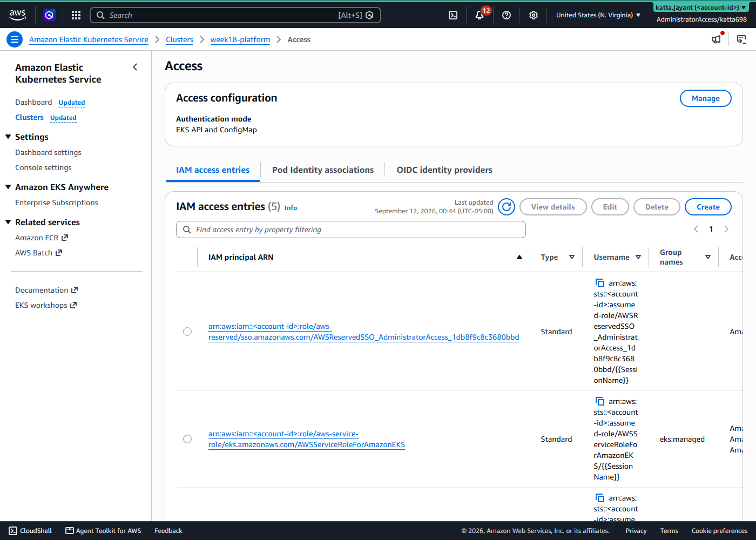Image resolution: width=756 pixels, height=540 pixels.
Task: Open the AWSReservedSSO_AdministratorAccess role ARN link
Action: click(363, 332)
